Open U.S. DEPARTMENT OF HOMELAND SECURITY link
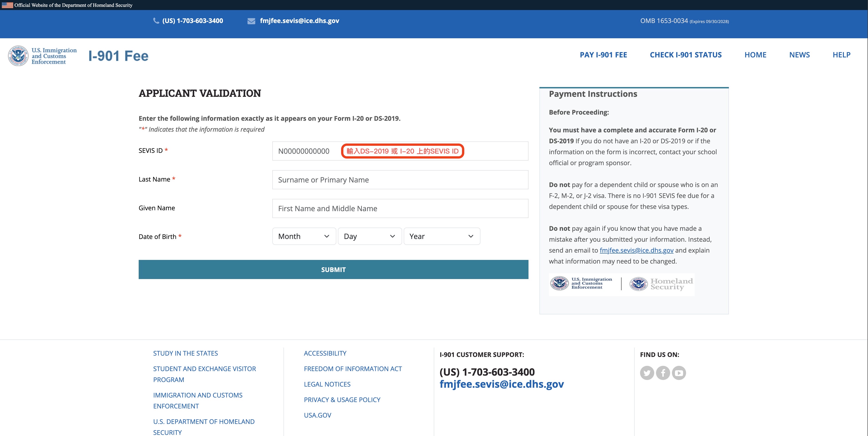The width and height of the screenshot is (868, 436). click(204, 427)
